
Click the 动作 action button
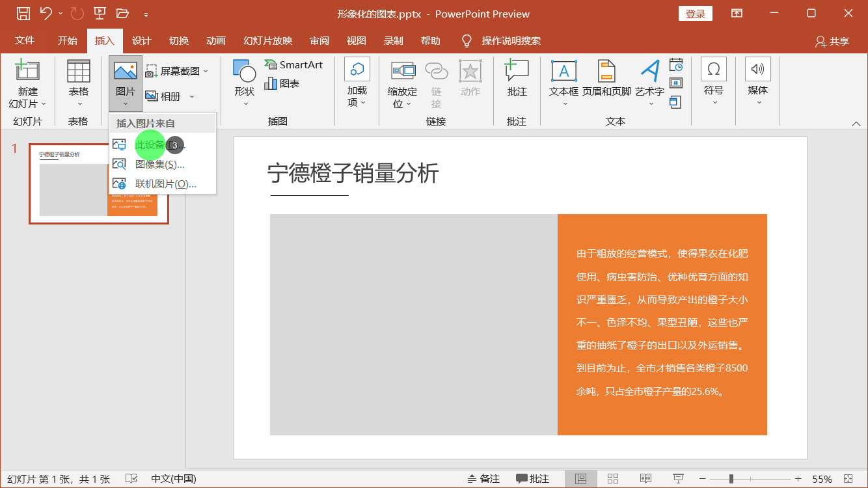coord(470,79)
